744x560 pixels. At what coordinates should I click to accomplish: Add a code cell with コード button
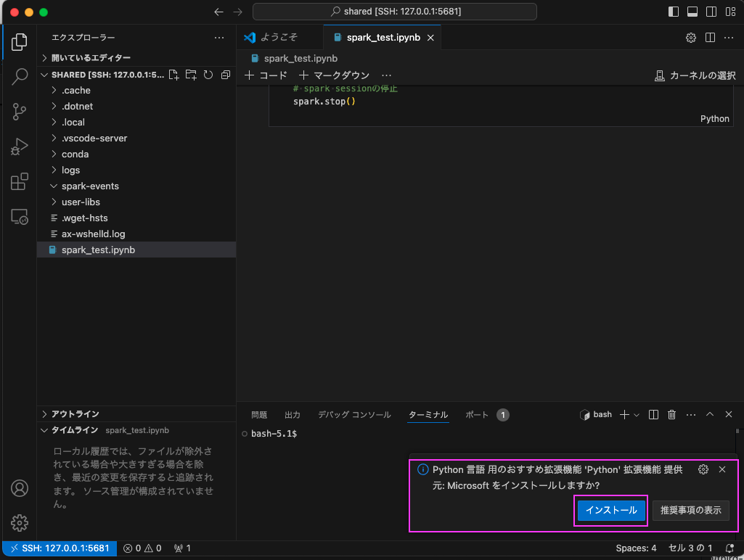click(266, 75)
